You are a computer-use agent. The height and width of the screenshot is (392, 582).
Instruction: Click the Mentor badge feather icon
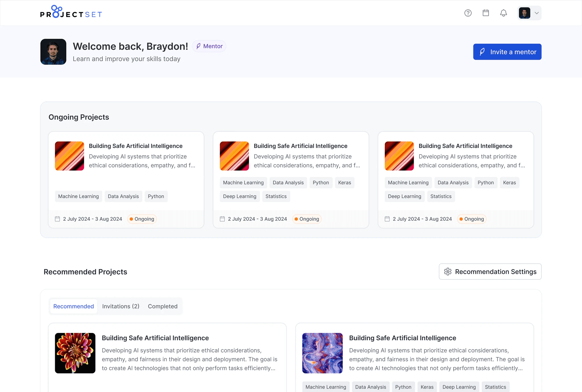click(x=198, y=46)
